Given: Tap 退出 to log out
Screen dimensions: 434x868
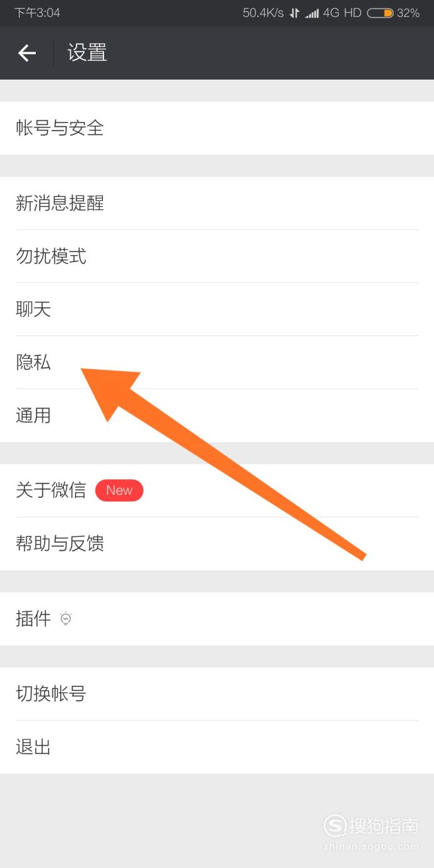Looking at the screenshot, I should [x=217, y=747].
